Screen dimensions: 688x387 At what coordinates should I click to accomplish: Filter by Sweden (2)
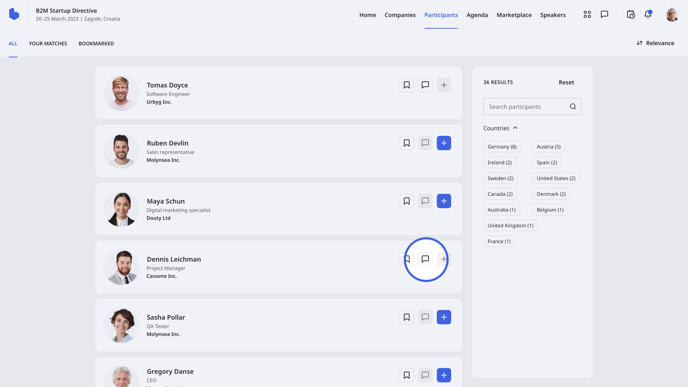tap(500, 178)
